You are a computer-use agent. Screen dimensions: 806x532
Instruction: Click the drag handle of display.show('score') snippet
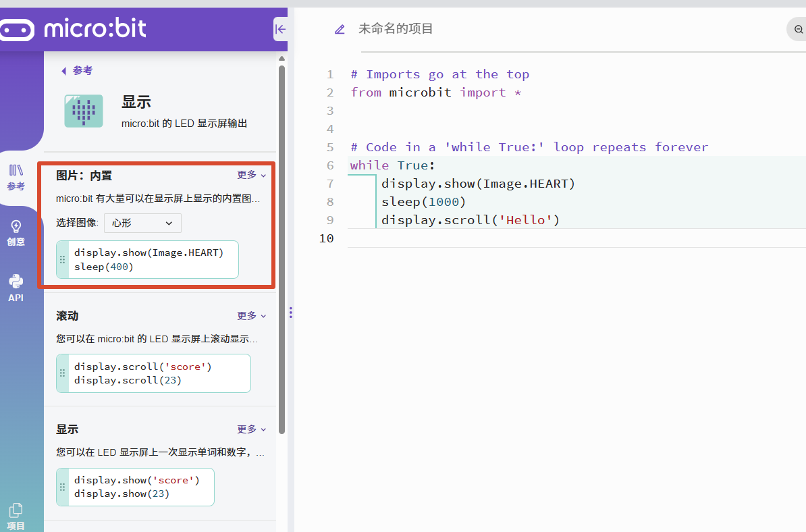coord(62,487)
